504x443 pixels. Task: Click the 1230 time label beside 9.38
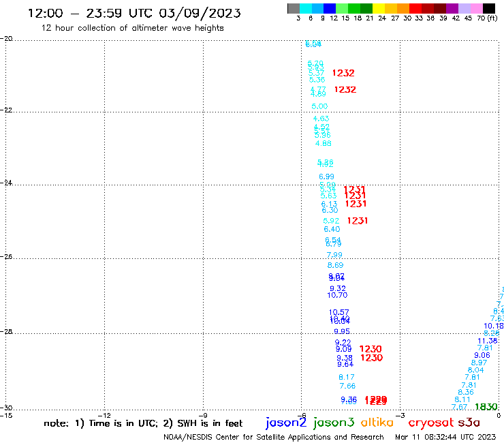click(372, 358)
